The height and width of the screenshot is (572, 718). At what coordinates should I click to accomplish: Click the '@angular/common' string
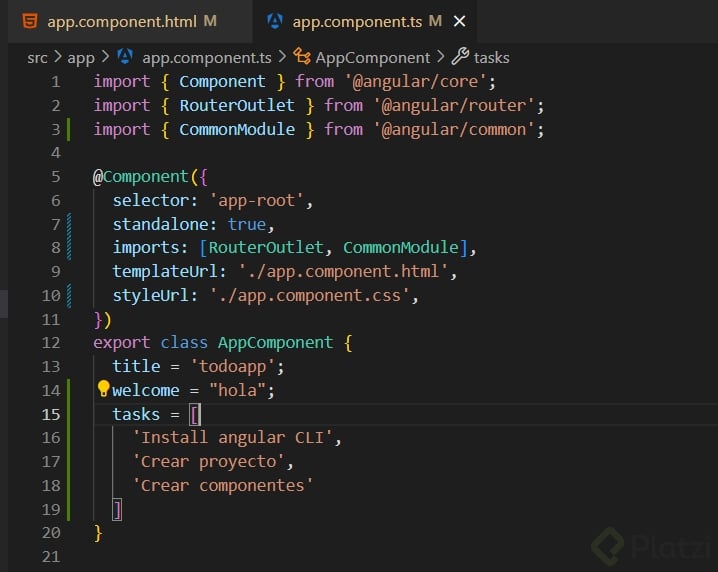pyautogui.click(x=453, y=130)
